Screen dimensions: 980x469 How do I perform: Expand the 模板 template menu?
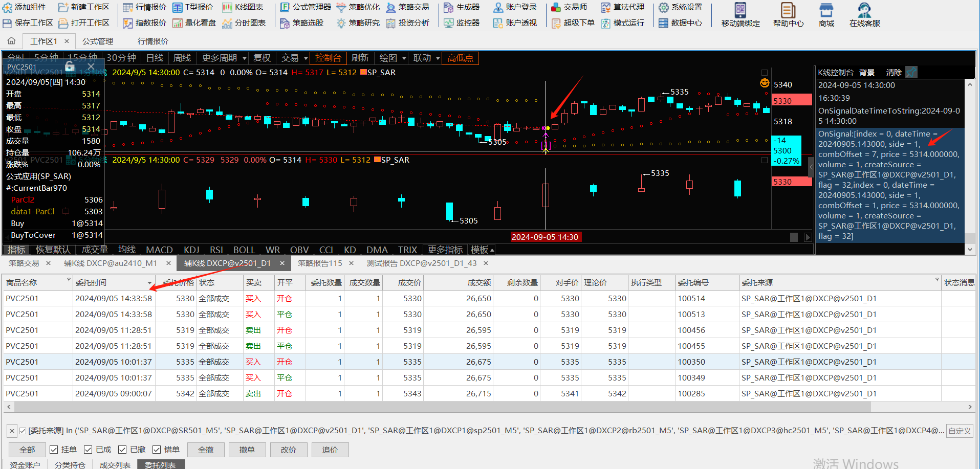pyautogui.click(x=482, y=250)
